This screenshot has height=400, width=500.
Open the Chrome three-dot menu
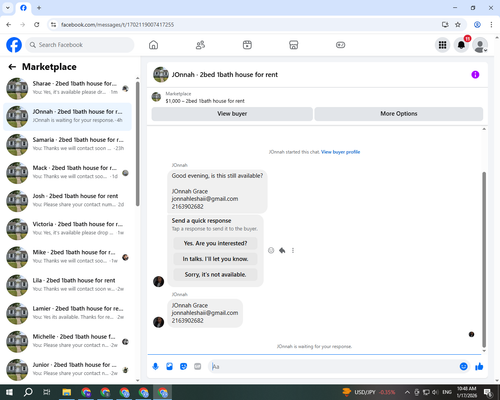pos(491,25)
